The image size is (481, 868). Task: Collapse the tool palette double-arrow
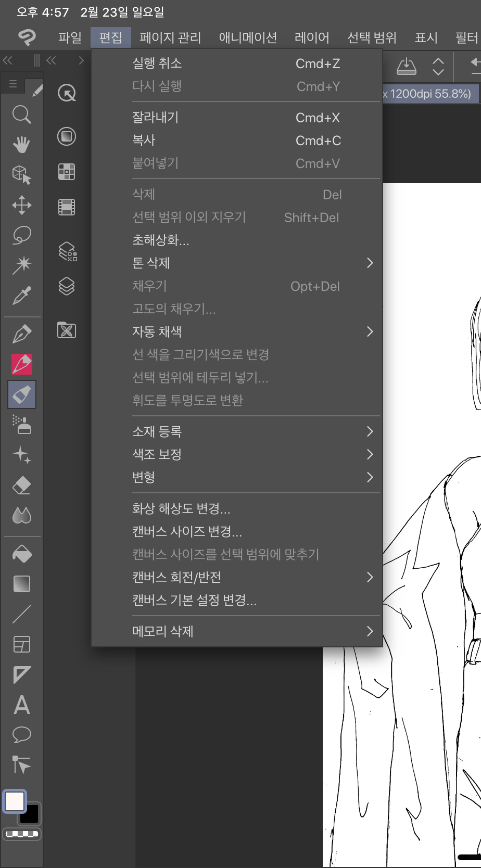pos(7,61)
